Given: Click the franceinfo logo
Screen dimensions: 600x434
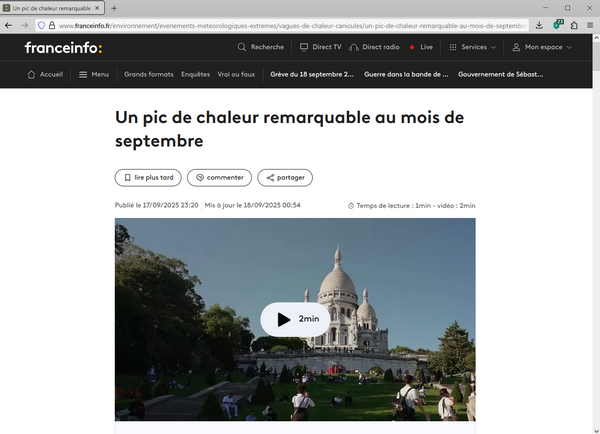Looking at the screenshot, I should click(x=62, y=48).
